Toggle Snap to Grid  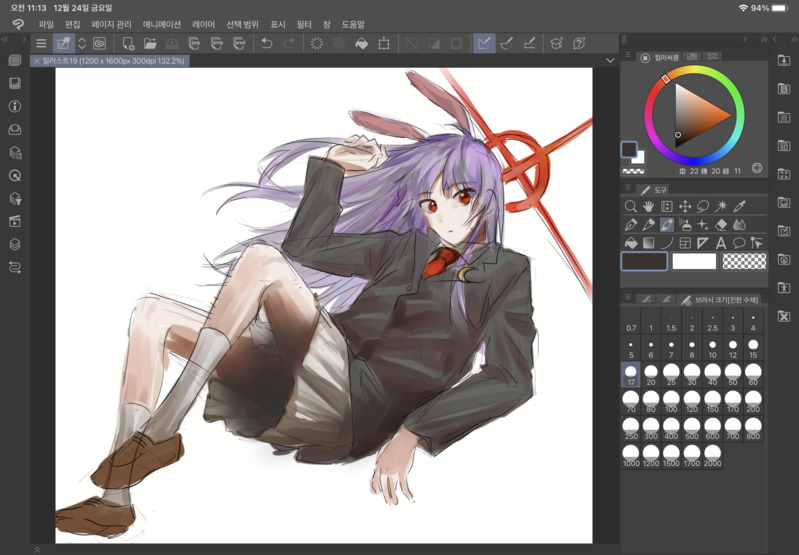pyautogui.click(x=529, y=43)
